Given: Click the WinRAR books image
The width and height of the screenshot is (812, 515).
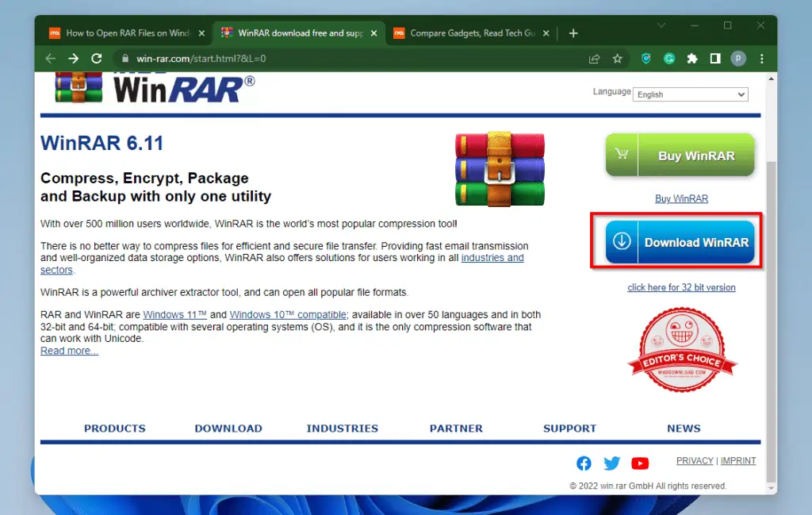Looking at the screenshot, I should coord(500,169).
